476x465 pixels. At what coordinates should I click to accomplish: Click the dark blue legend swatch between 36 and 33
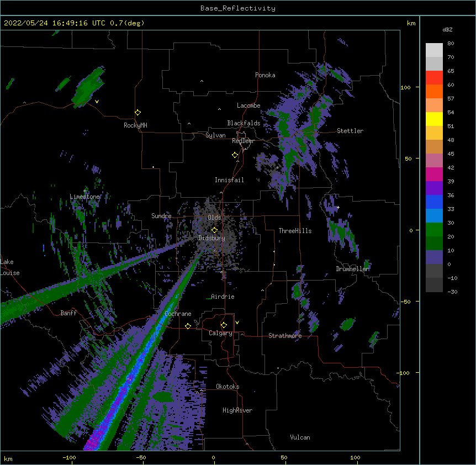pos(434,202)
